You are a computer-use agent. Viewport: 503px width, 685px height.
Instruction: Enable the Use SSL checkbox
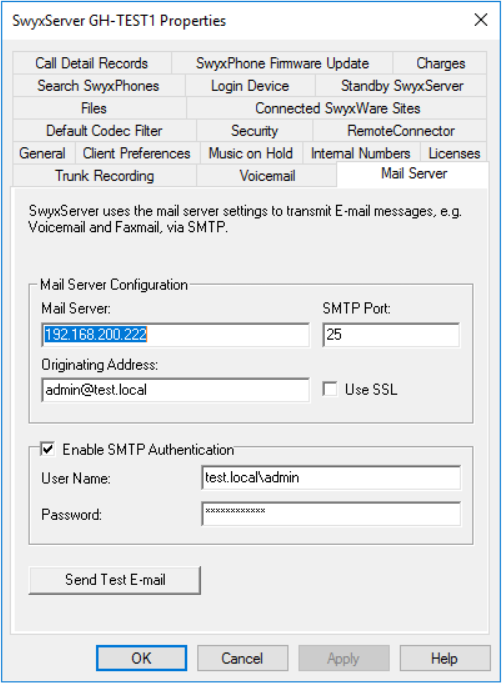[330, 389]
